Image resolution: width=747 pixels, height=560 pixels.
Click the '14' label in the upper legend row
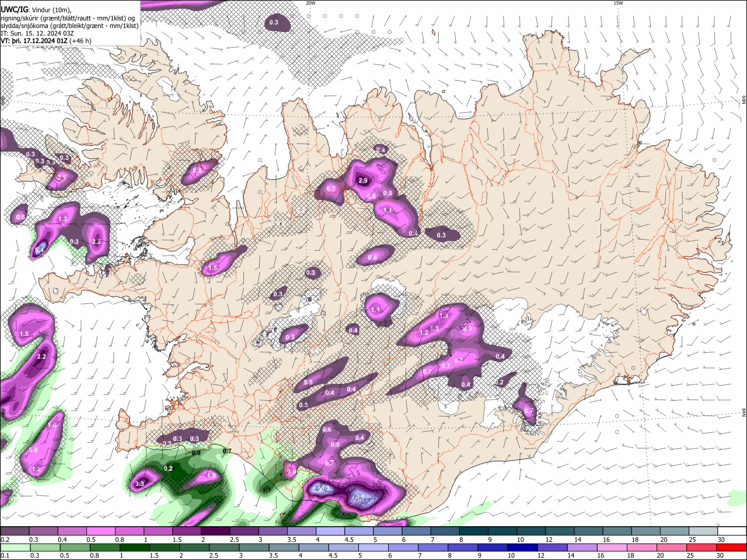click(x=577, y=540)
